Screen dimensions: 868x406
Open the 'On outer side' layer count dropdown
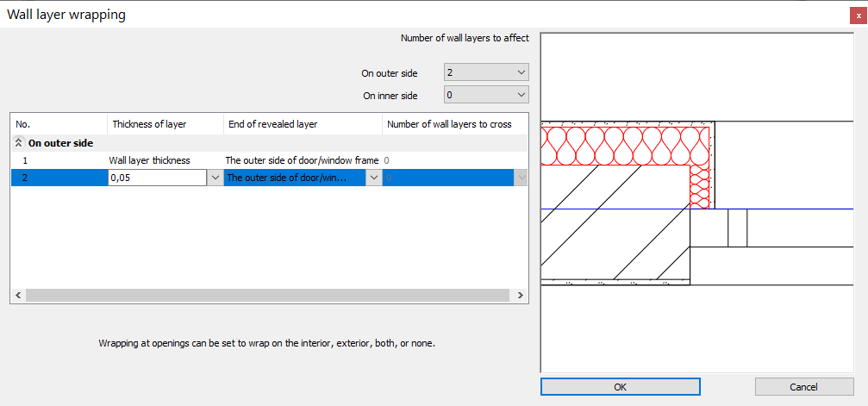click(486, 72)
